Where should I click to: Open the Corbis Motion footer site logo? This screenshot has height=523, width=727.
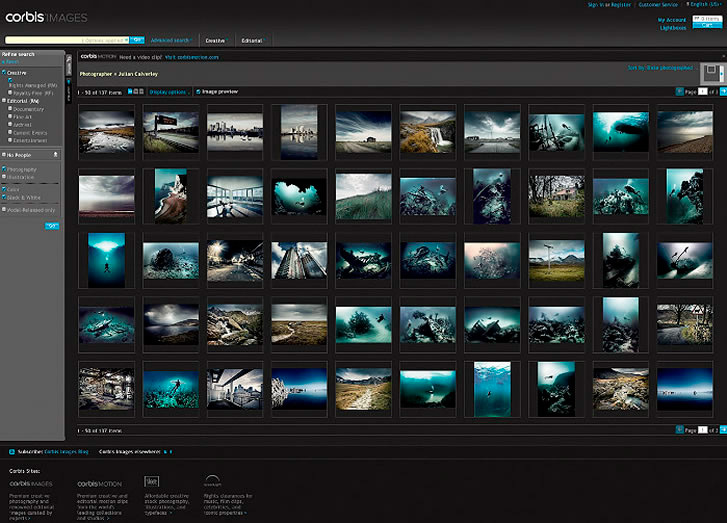99,484
